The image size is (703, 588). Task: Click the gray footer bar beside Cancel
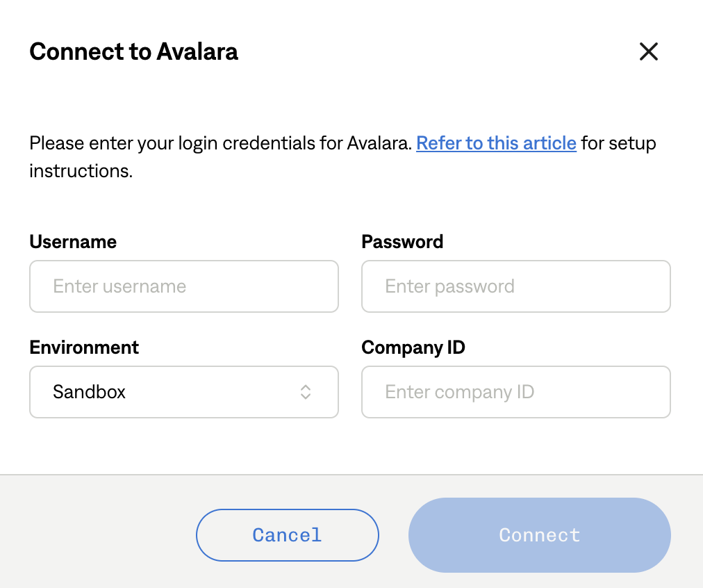pos(97,535)
